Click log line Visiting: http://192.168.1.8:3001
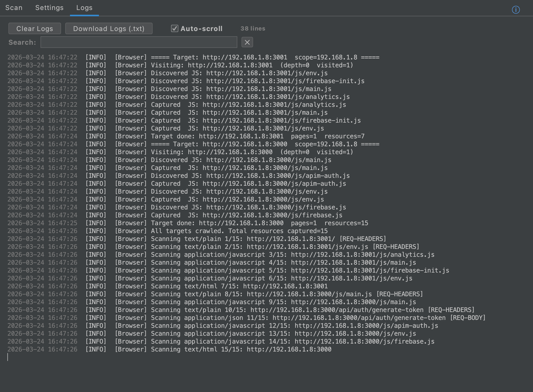This screenshot has height=392, width=533. click(180, 65)
